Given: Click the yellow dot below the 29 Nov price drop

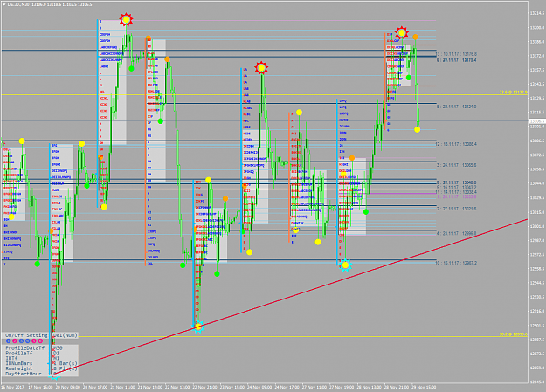Looking at the screenshot, I should click(418, 129).
